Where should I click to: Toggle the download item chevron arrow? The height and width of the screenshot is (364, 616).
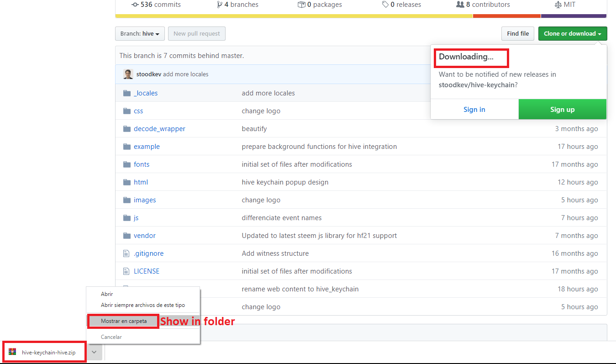(x=94, y=352)
